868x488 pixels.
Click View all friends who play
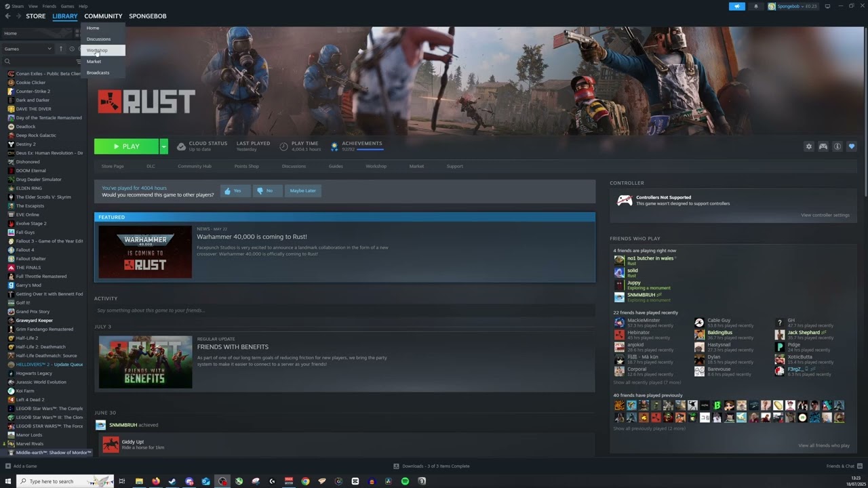click(824, 445)
